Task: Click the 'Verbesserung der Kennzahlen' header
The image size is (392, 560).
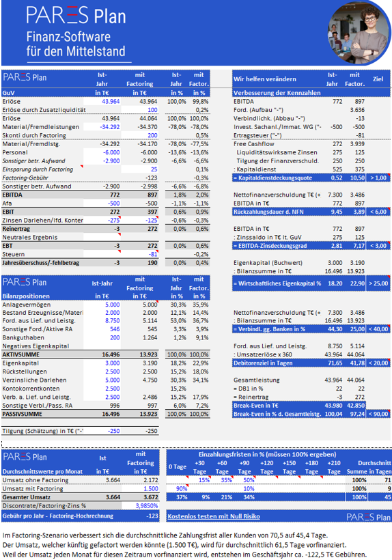Action: 277,93
